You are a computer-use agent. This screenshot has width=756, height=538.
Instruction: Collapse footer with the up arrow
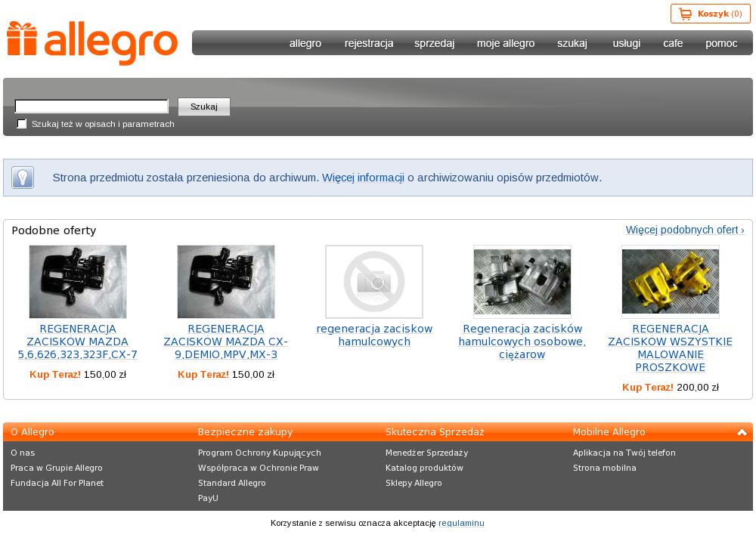[x=742, y=432]
